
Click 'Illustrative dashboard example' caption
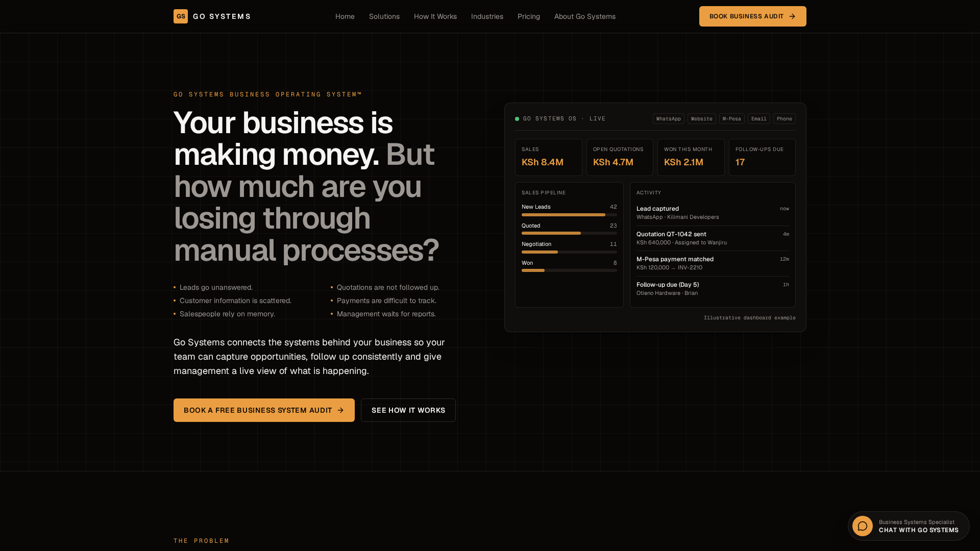pyautogui.click(x=750, y=318)
